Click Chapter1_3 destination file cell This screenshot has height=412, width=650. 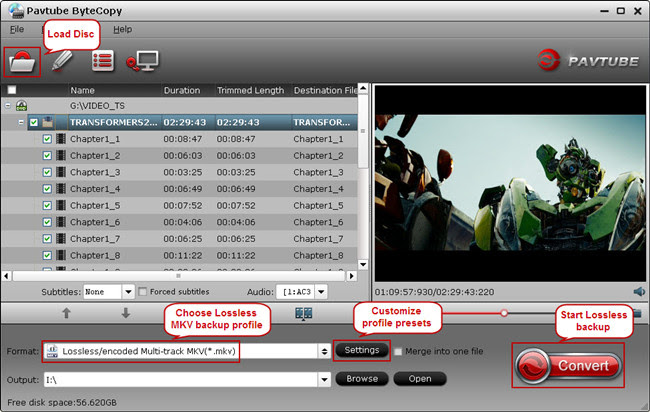(x=318, y=172)
